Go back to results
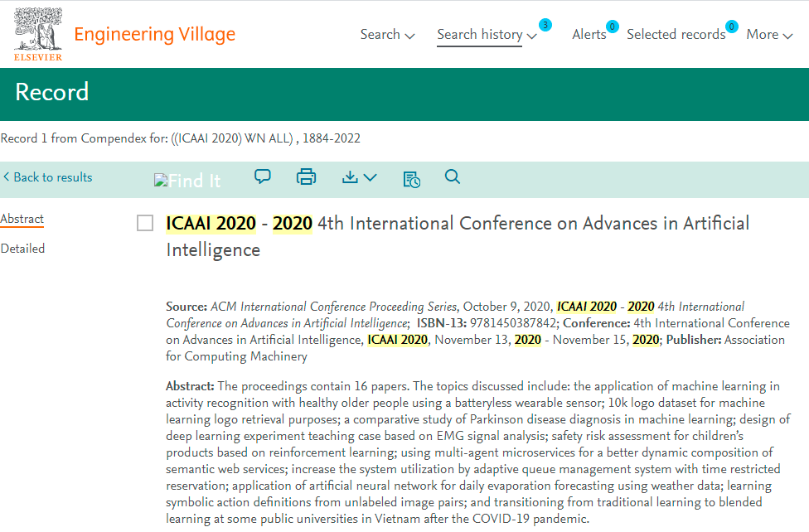This screenshot has height=532, width=809. coord(47,177)
